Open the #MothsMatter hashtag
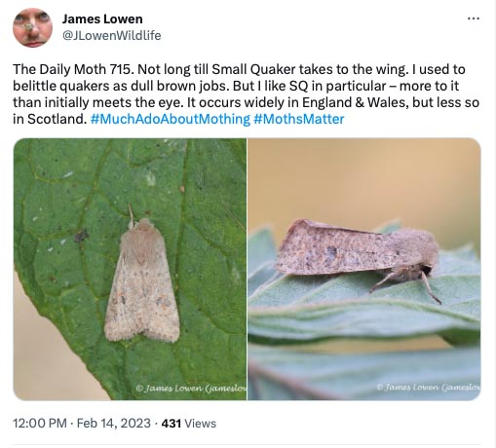This screenshot has height=448, width=496. (x=299, y=119)
